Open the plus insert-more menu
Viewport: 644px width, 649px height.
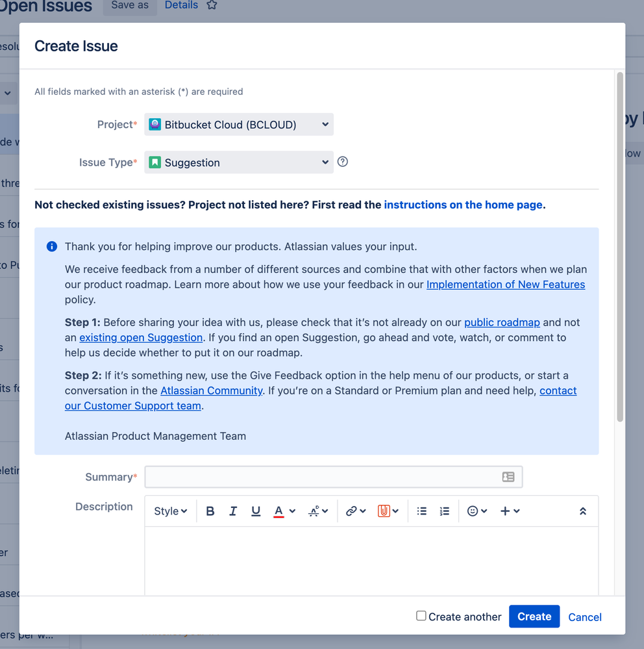click(510, 511)
